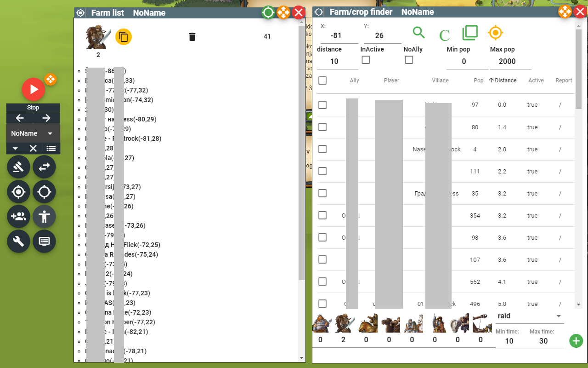Image resolution: width=588 pixels, height=368 pixels.
Task: Select the farm list entry at (-80,29)
Action: 121,119
